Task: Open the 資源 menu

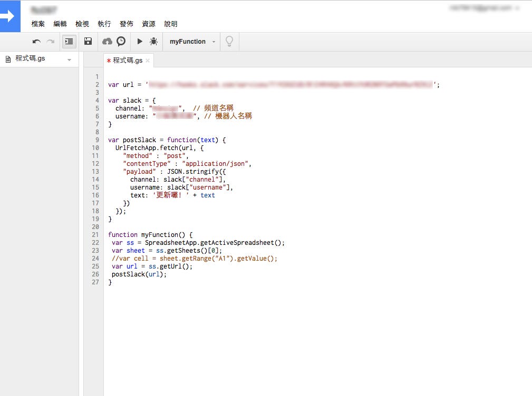Action: tap(149, 24)
